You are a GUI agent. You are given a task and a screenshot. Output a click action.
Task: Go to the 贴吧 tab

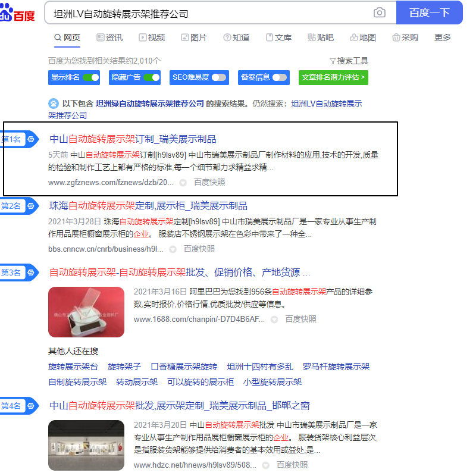pos(321,37)
